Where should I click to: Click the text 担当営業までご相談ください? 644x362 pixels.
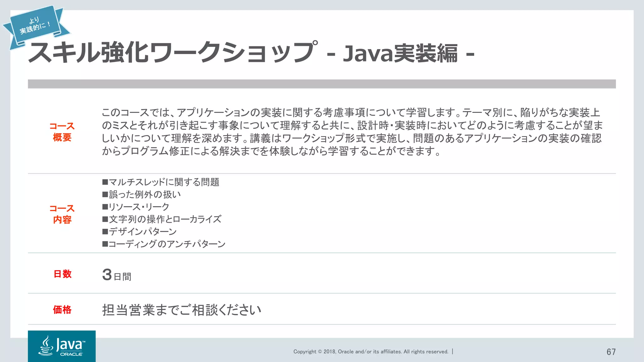[182, 310]
